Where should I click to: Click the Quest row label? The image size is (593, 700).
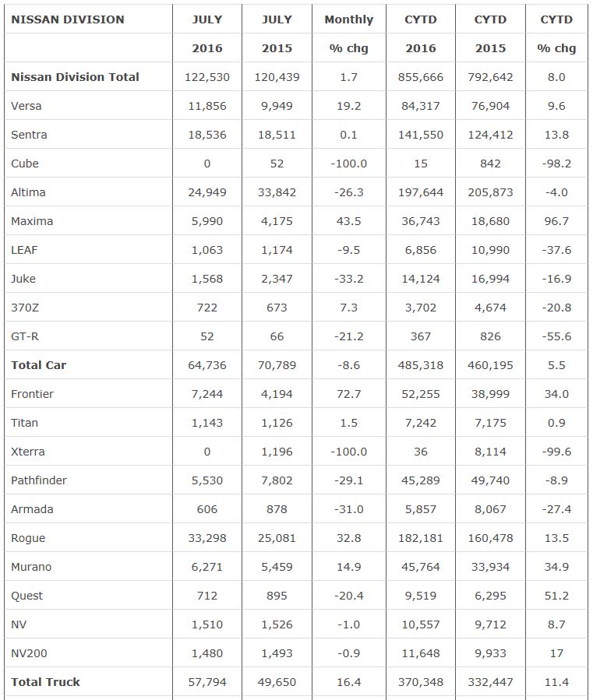pos(27,596)
